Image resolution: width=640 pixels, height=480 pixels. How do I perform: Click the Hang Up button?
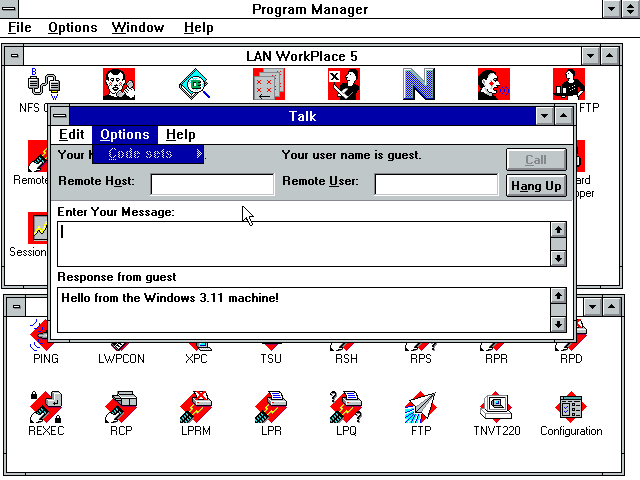tap(536, 186)
